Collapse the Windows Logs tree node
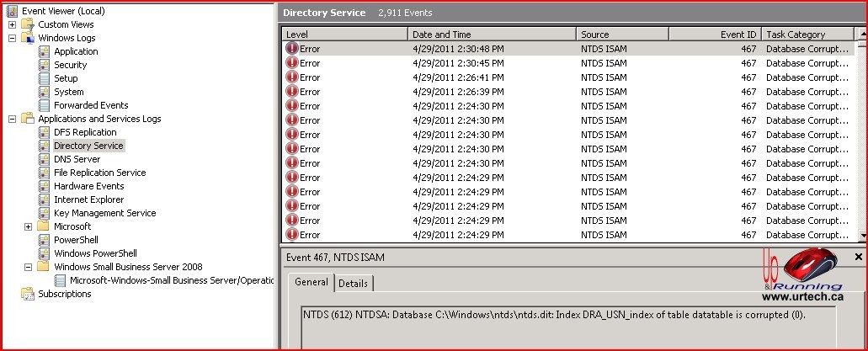 tap(13, 38)
